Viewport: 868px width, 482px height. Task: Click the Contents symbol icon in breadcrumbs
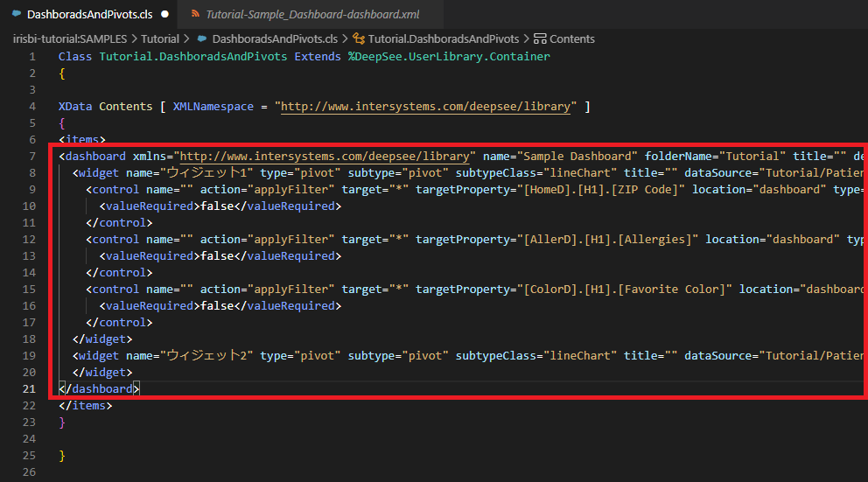point(539,39)
